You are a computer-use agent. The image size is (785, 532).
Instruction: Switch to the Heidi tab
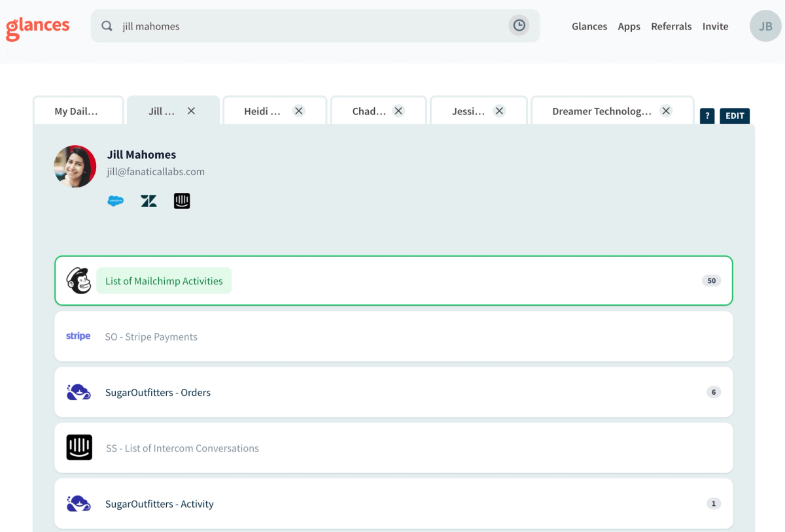(275, 110)
